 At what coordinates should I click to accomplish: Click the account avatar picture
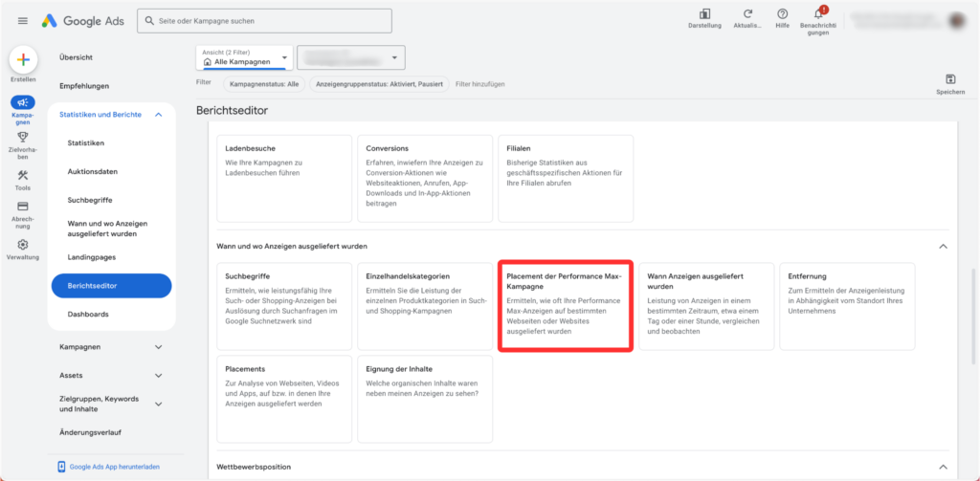tap(957, 21)
